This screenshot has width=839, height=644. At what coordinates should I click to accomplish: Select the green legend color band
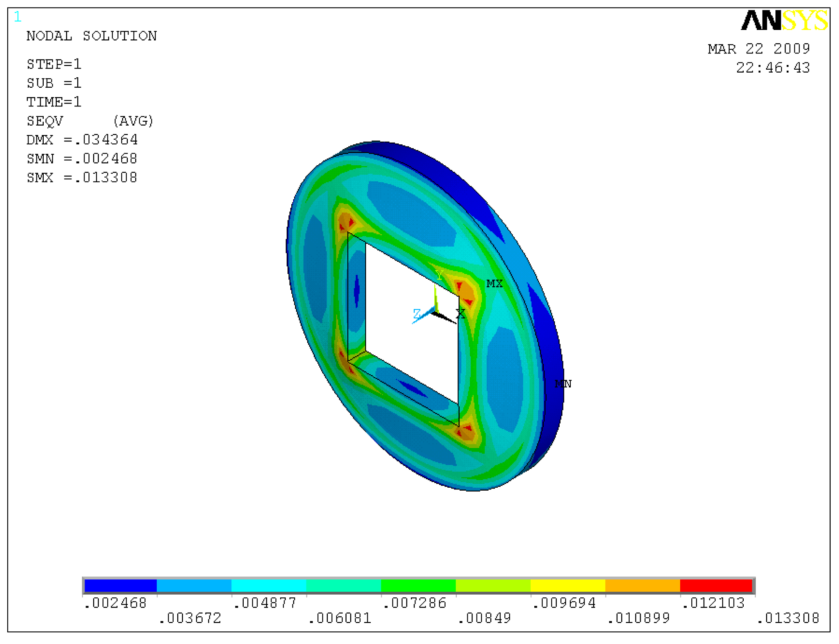[x=418, y=586]
